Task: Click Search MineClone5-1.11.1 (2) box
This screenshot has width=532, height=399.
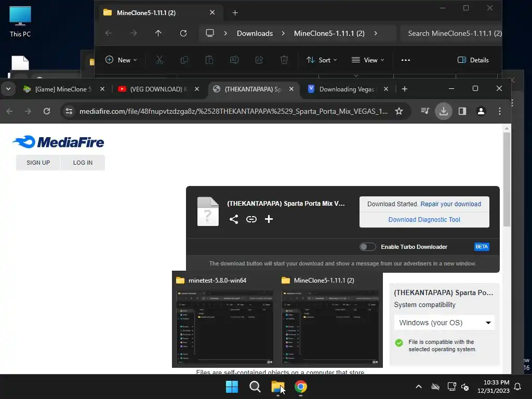Action: coord(450,33)
